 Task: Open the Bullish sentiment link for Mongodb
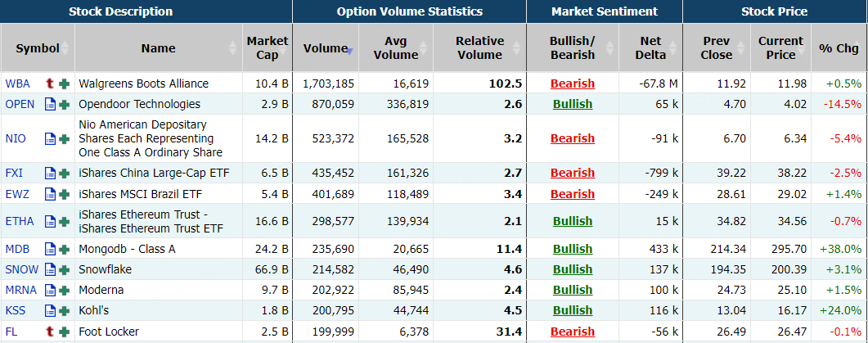(x=573, y=249)
